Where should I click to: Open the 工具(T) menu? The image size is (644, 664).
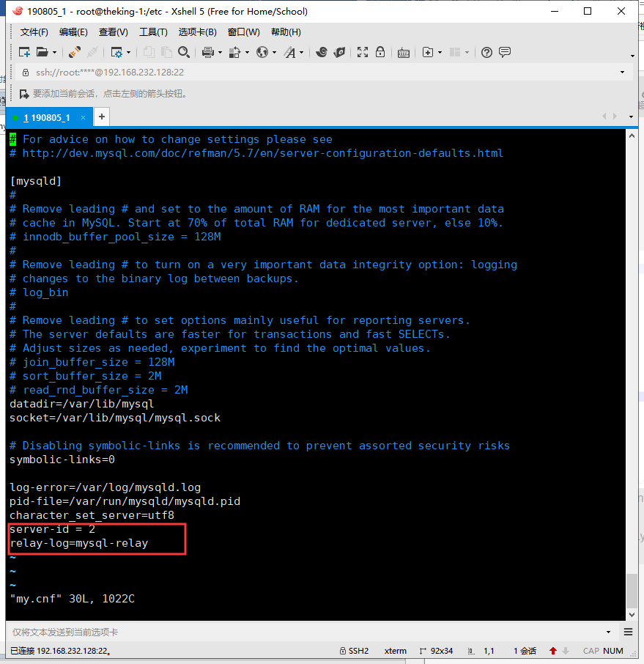[153, 32]
